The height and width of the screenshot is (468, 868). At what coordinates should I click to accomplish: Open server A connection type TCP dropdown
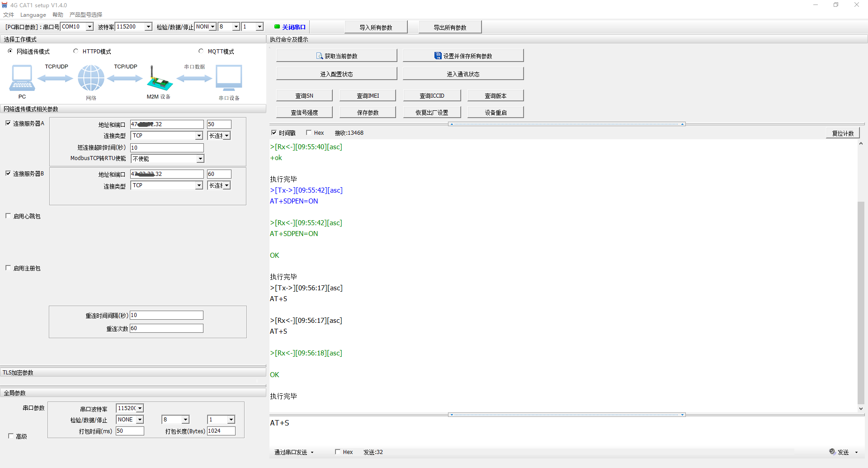198,136
